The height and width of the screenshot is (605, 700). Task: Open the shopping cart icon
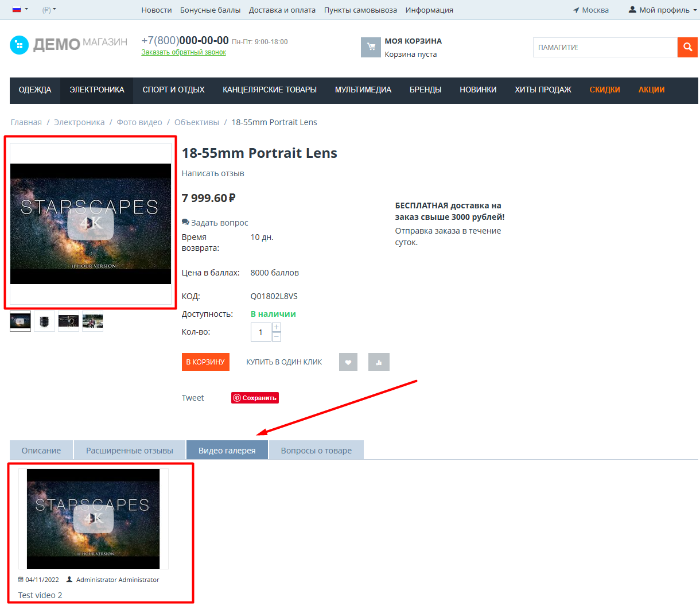(371, 48)
